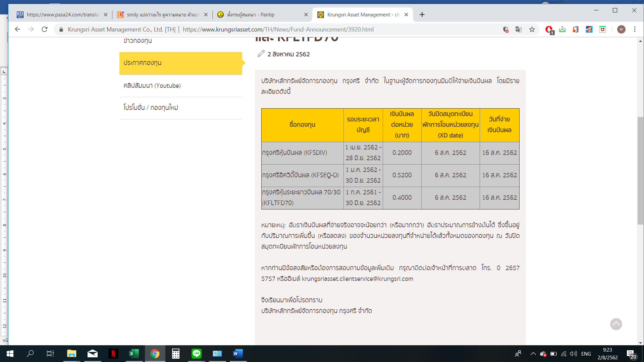Switch to smily แปลว่าอะไร tab
The height and width of the screenshot is (362, 644).
(162, 15)
